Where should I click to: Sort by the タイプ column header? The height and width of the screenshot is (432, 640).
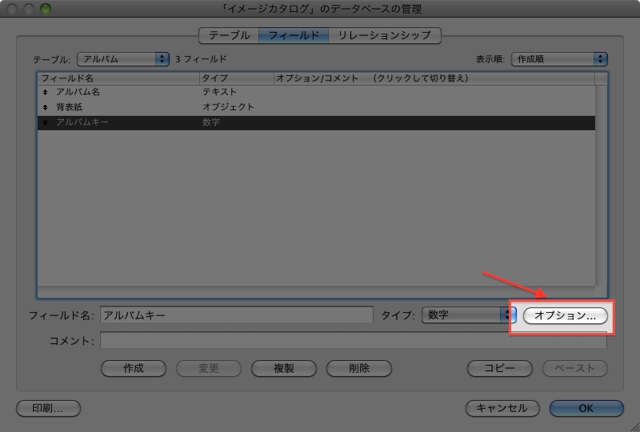click(x=236, y=78)
